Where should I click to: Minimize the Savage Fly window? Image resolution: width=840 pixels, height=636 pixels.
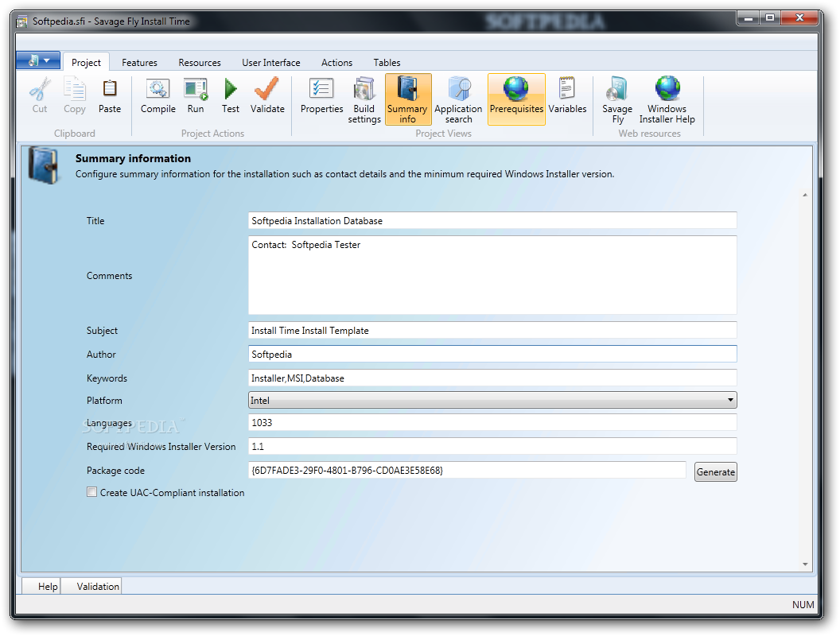[749, 19]
